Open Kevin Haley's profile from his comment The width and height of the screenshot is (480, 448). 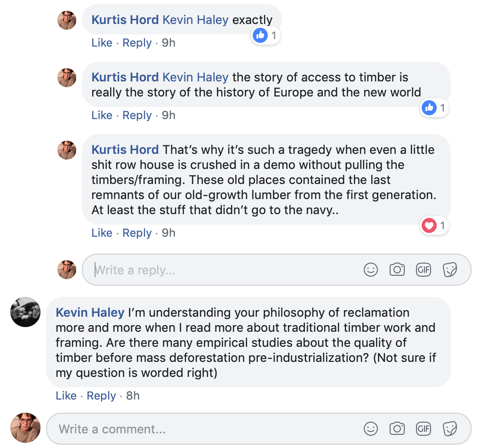click(90, 312)
